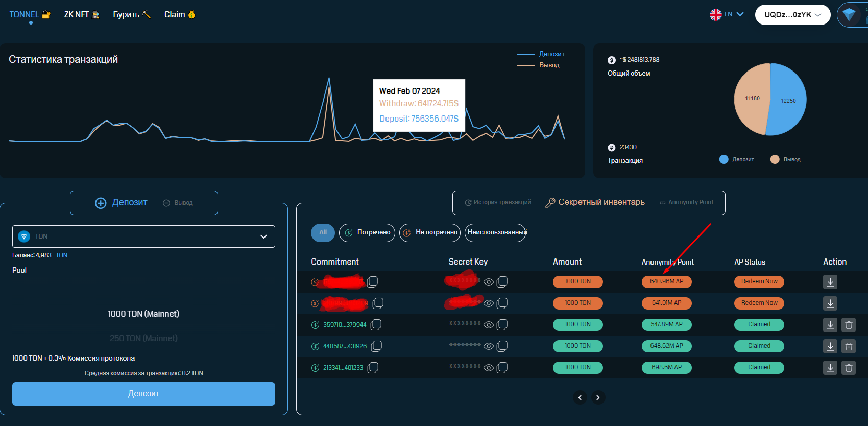
Task: Choose the 1000 TON (Mainnet) pool
Action: pos(143,314)
